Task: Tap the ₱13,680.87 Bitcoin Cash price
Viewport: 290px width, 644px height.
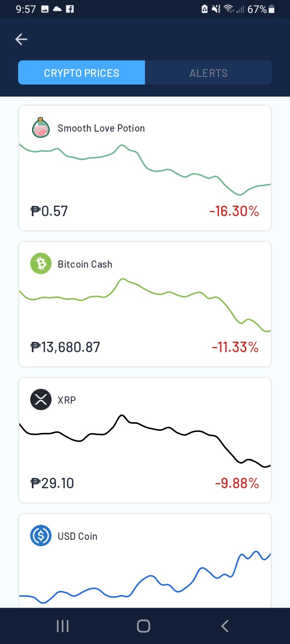Action: [x=65, y=347]
